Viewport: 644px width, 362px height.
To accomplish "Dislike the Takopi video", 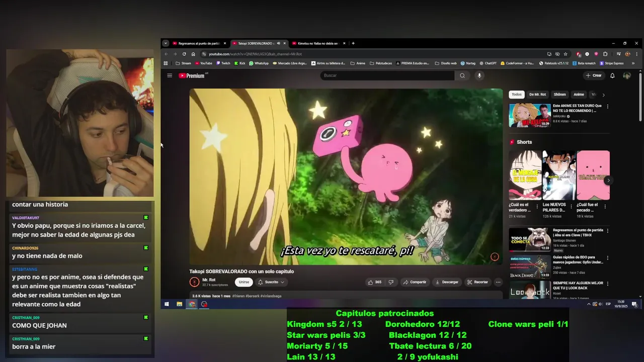I will click(x=391, y=282).
